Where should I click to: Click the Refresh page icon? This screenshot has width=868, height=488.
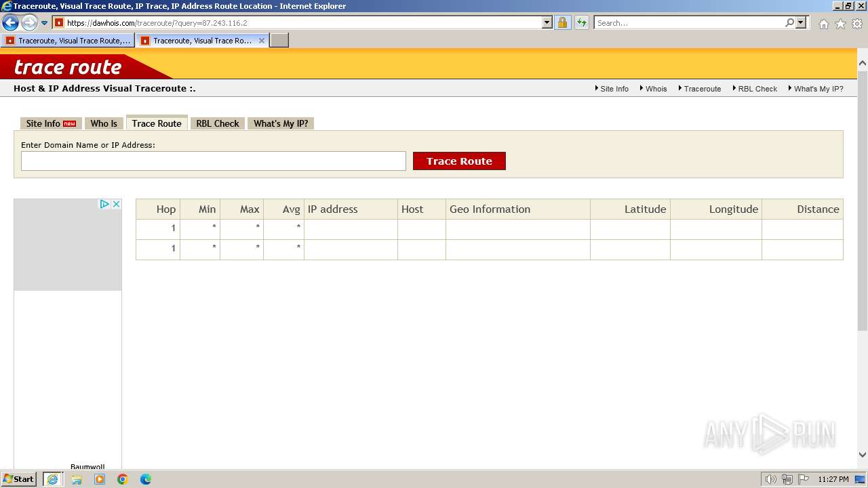582,22
